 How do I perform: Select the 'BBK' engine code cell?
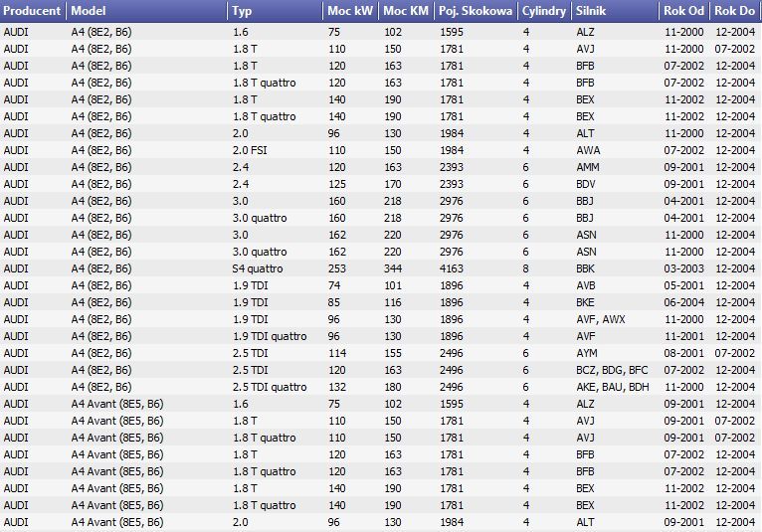click(585, 268)
